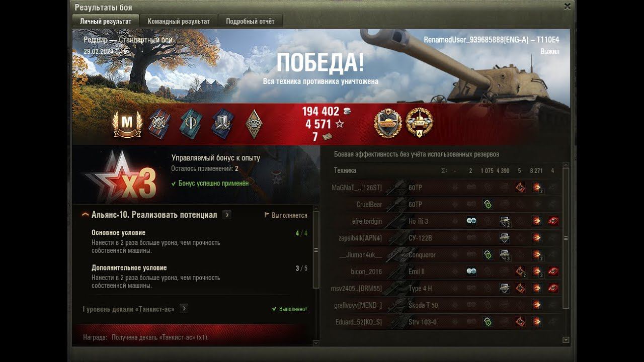Click the kill icon in Emil II row

553,271
